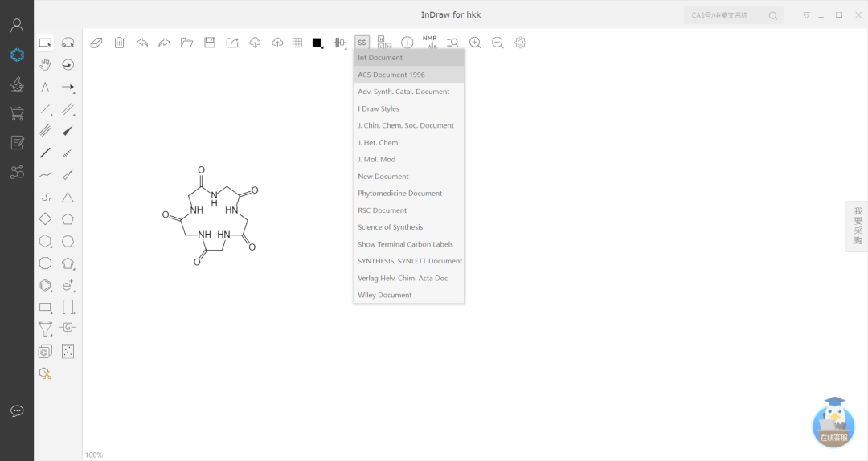
Task: Click the trash can delete icon
Action: coord(119,43)
